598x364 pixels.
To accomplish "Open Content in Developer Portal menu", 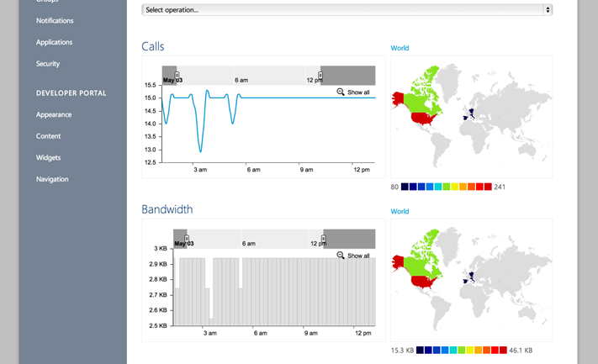I will (x=48, y=136).
